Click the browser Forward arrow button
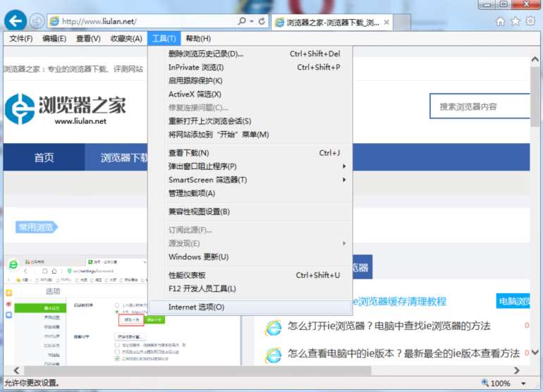Viewport: 543px width, 392px height. (x=37, y=21)
